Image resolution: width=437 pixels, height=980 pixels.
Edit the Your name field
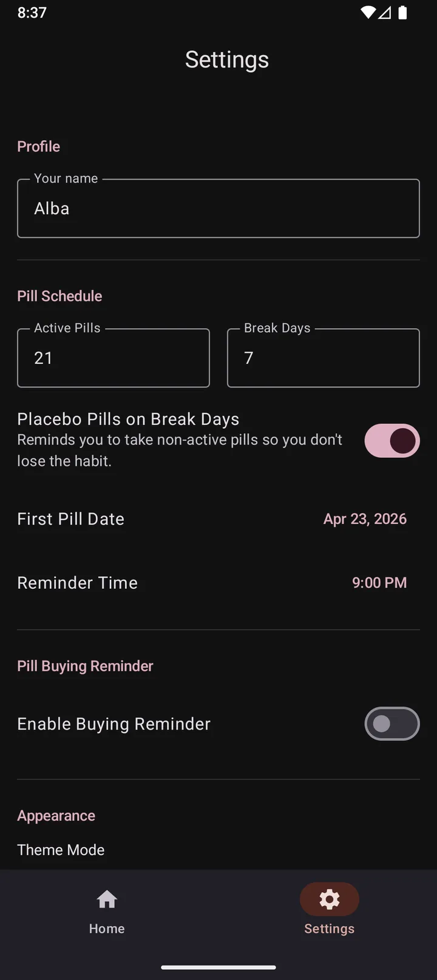click(x=218, y=208)
